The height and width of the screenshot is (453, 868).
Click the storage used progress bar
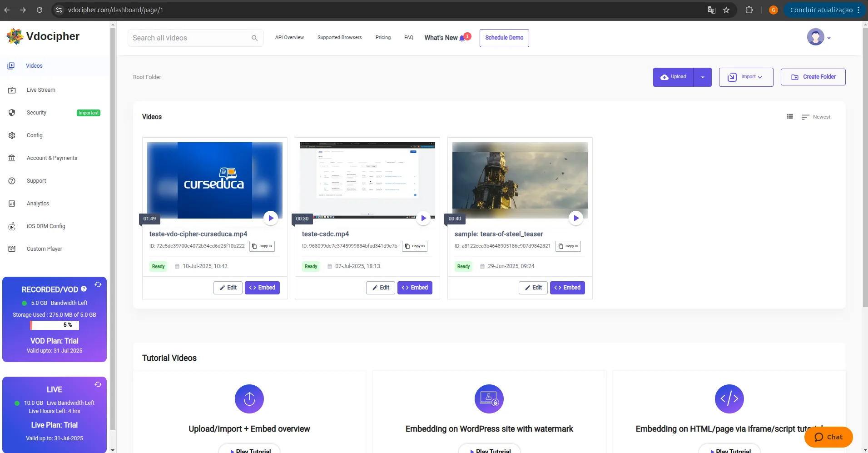pyautogui.click(x=55, y=325)
